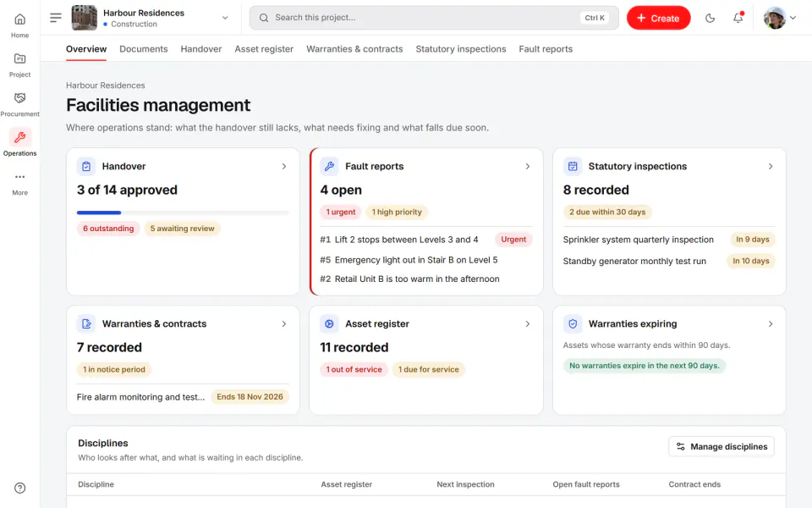
Task: Toggle the sidebar hamburger menu
Action: 56,18
